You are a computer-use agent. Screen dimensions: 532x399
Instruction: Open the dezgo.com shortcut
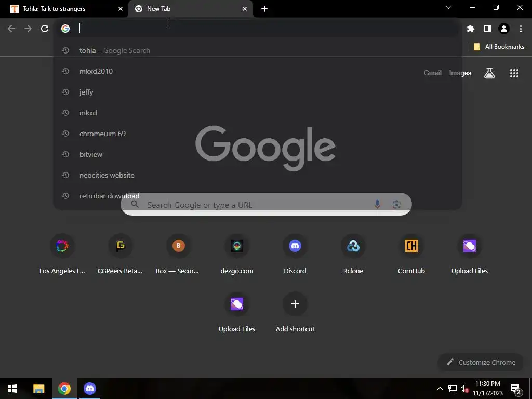(x=237, y=254)
